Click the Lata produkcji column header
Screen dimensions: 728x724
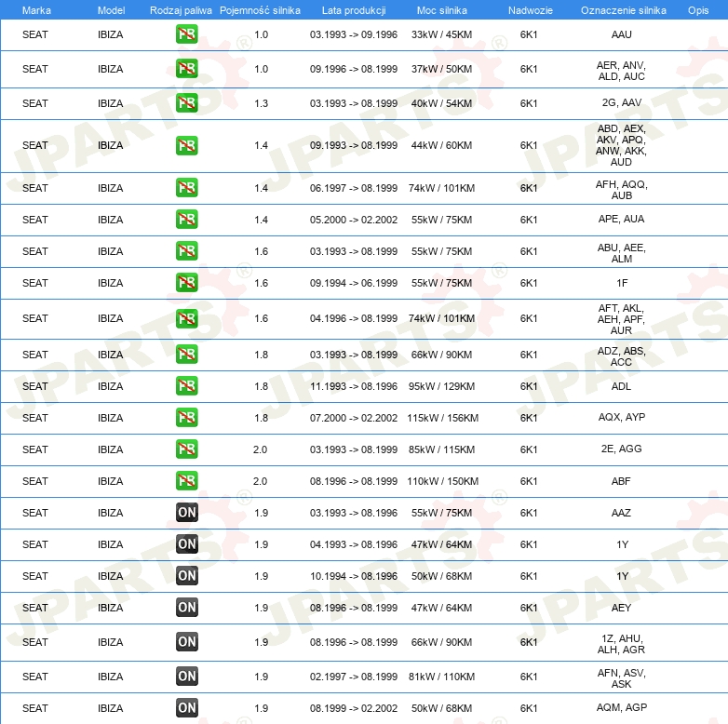(354, 10)
